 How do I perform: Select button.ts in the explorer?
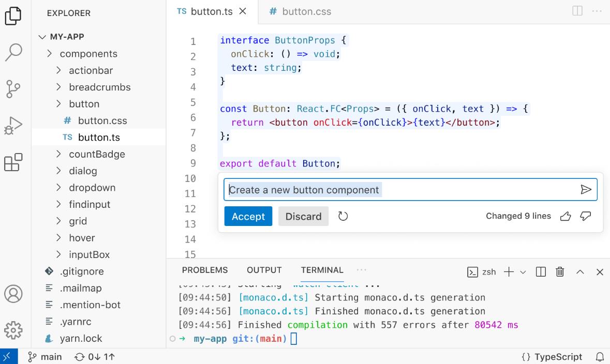[98, 138]
